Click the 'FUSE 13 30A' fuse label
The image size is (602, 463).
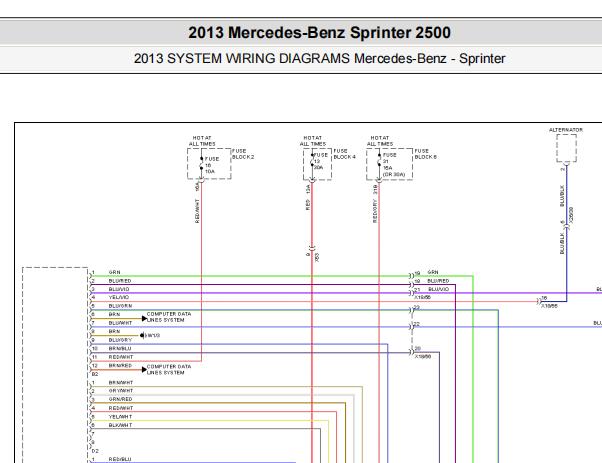321,161
